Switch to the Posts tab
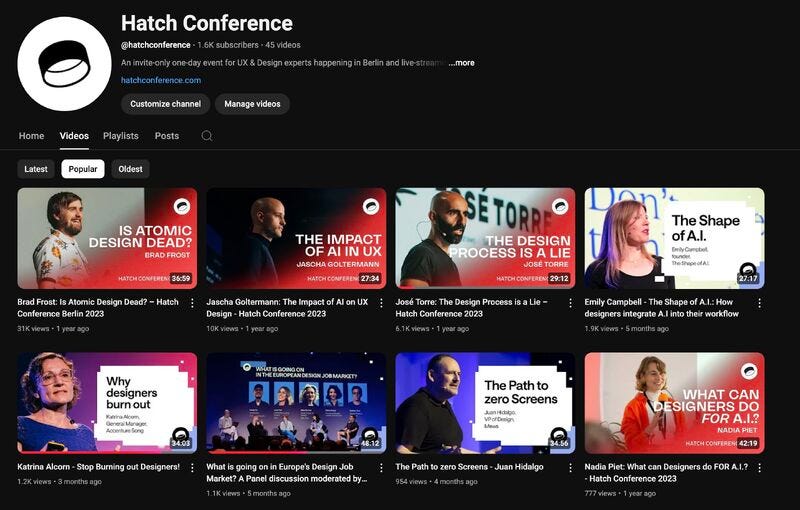Screen dimensions: 800x510 tap(167, 136)
